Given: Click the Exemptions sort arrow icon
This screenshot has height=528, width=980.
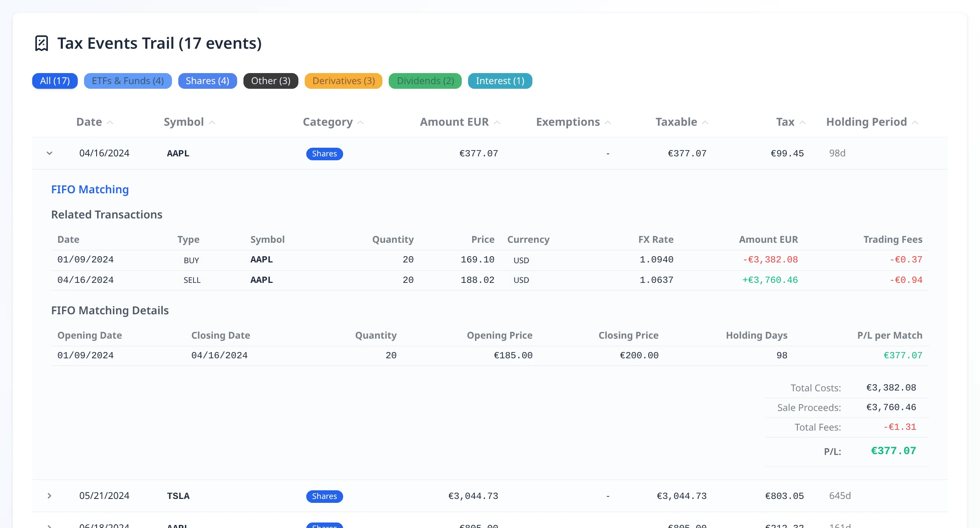Looking at the screenshot, I should [x=608, y=123].
